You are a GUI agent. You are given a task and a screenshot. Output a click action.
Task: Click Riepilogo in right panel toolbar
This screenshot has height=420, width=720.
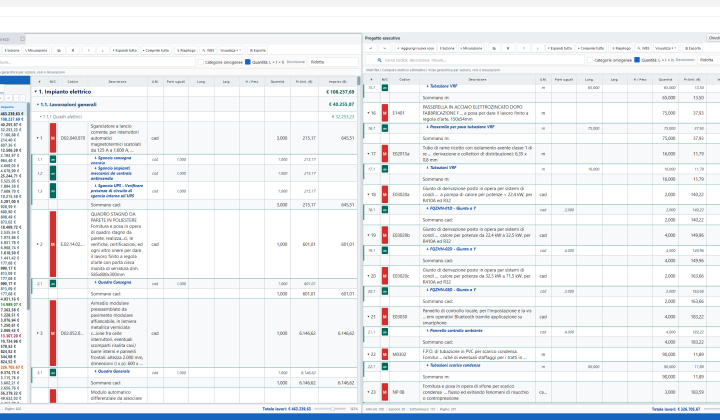(621, 48)
